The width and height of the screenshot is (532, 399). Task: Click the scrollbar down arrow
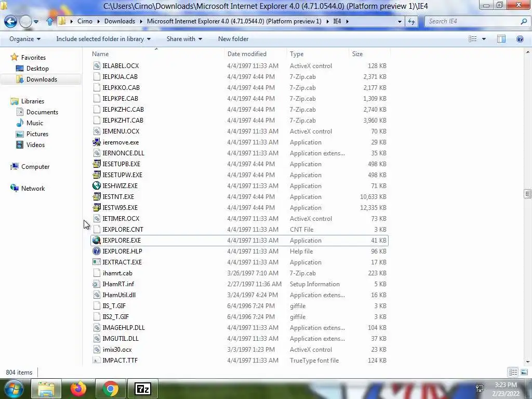click(527, 362)
